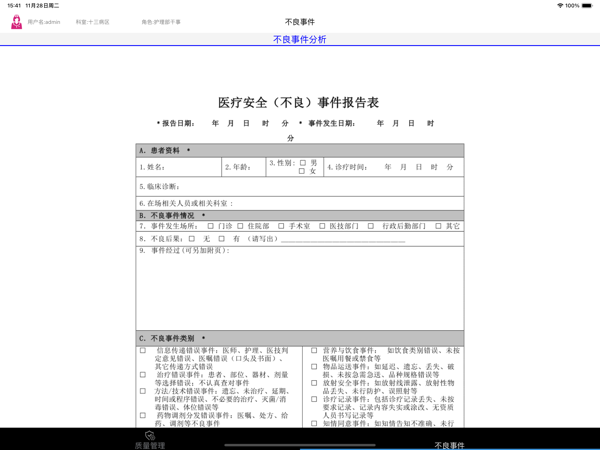
Task: Check 信息传递错误事件 category box
Action: coord(143,351)
